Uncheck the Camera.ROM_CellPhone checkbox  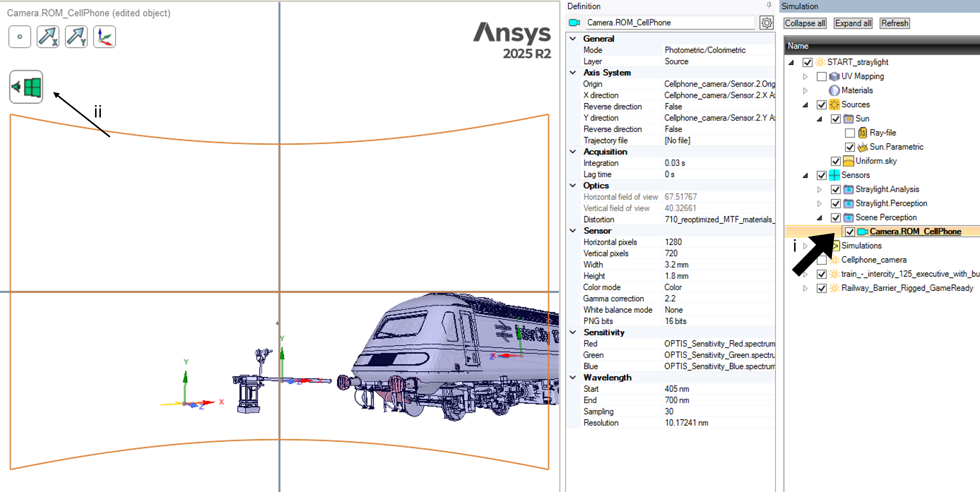point(849,232)
